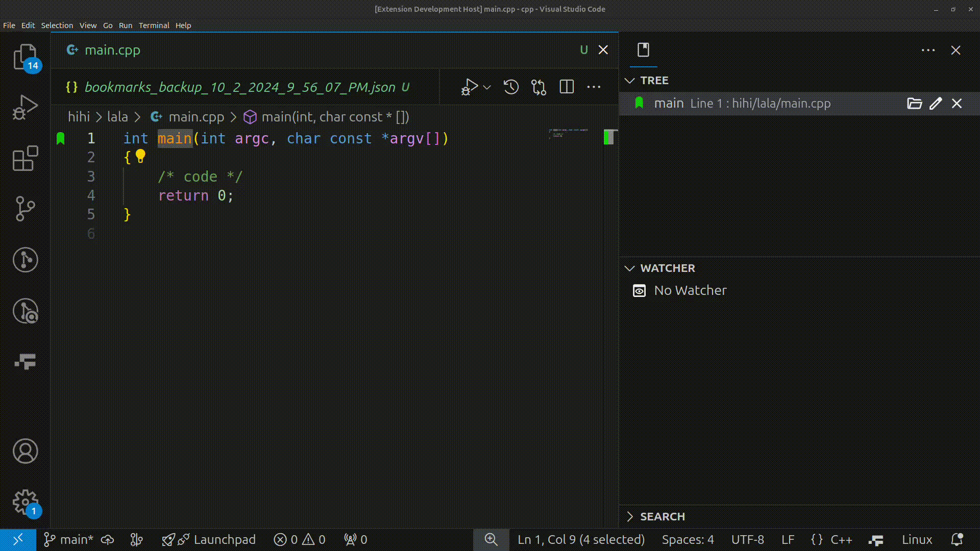Toggle the bookmark on line 1 gutter
The width and height of the screenshot is (980, 551).
61,138
